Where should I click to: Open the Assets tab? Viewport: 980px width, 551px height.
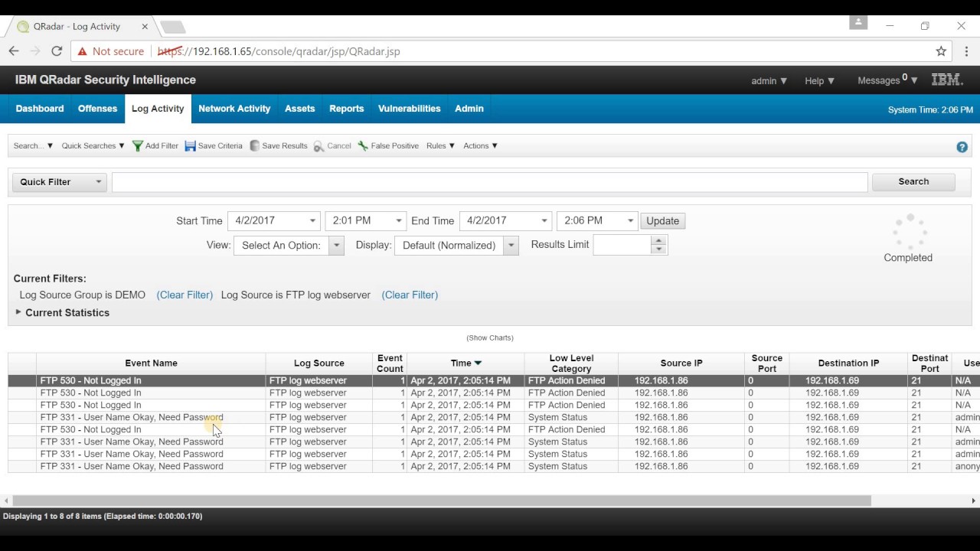(x=300, y=109)
